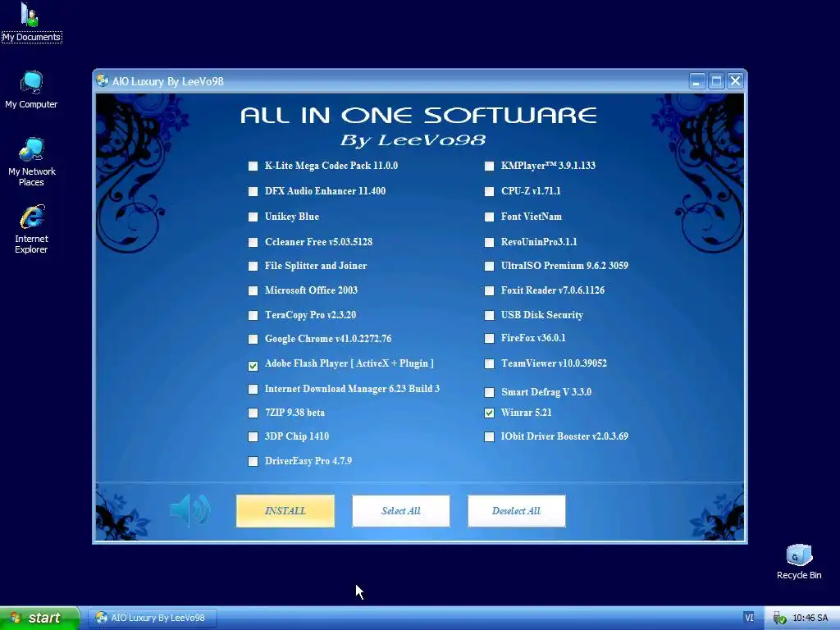Viewport: 840px width, 630px height.
Task: Launch Internet Explorer desktop icon
Action: pos(31,230)
